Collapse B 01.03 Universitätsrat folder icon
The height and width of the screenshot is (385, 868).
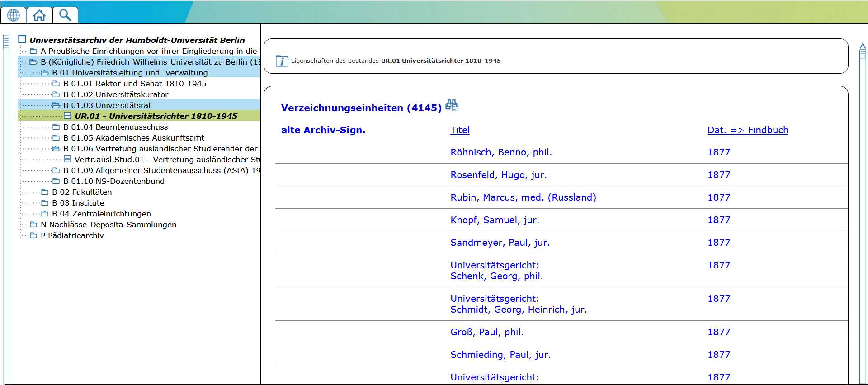[56, 105]
